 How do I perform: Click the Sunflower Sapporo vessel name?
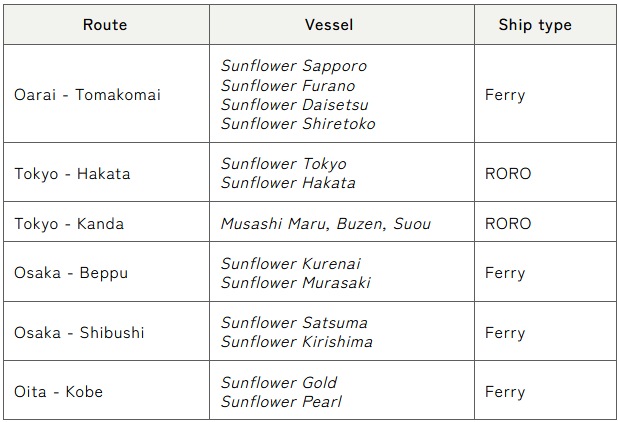[x=293, y=66]
